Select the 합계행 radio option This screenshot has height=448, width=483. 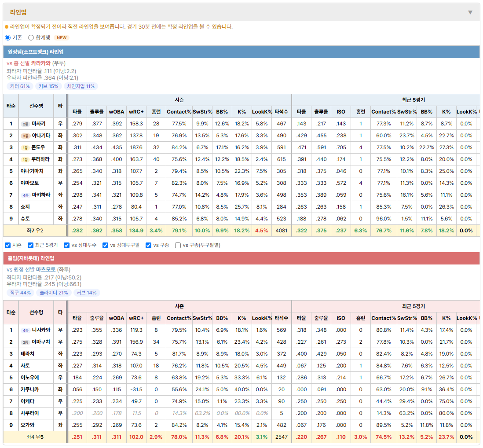click(x=31, y=37)
